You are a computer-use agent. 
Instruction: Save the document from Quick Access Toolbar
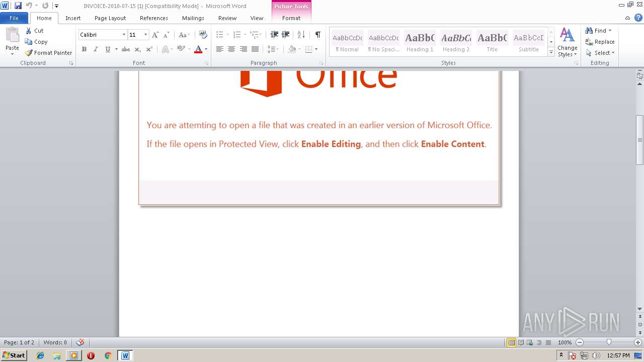click(x=18, y=6)
